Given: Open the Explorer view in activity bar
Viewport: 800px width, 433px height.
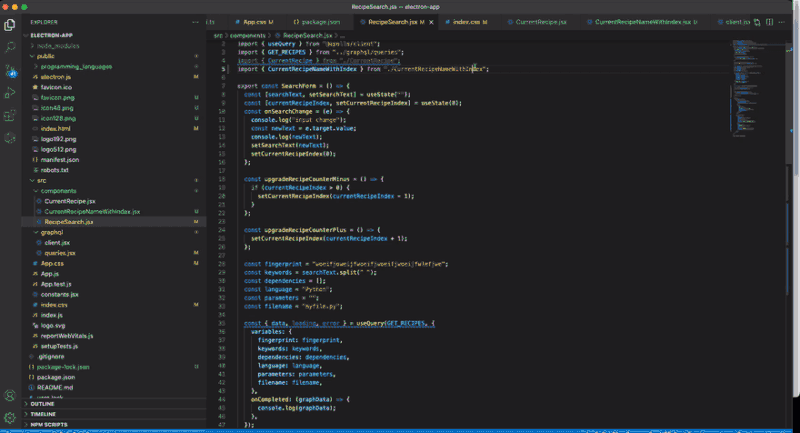Looking at the screenshot, I should click(x=10, y=25).
